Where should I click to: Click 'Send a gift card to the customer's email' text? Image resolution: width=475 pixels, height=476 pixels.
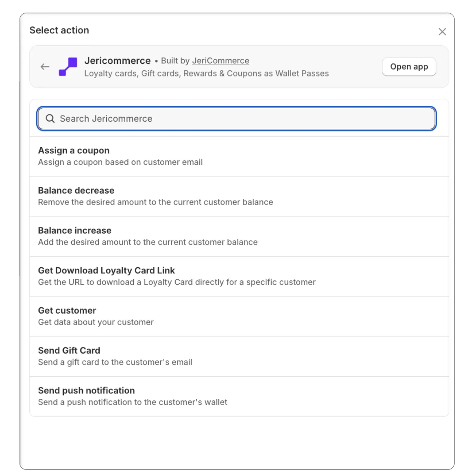pos(115,362)
